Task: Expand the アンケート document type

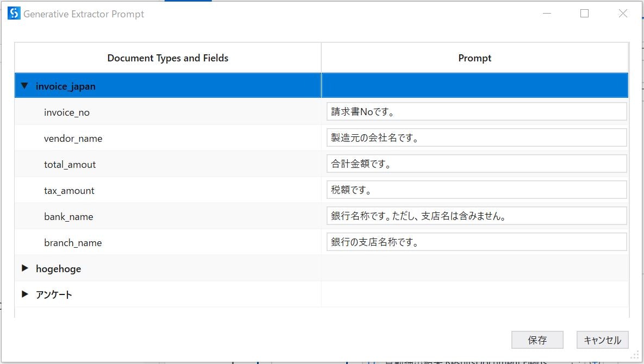Action: [x=24, y=294]
